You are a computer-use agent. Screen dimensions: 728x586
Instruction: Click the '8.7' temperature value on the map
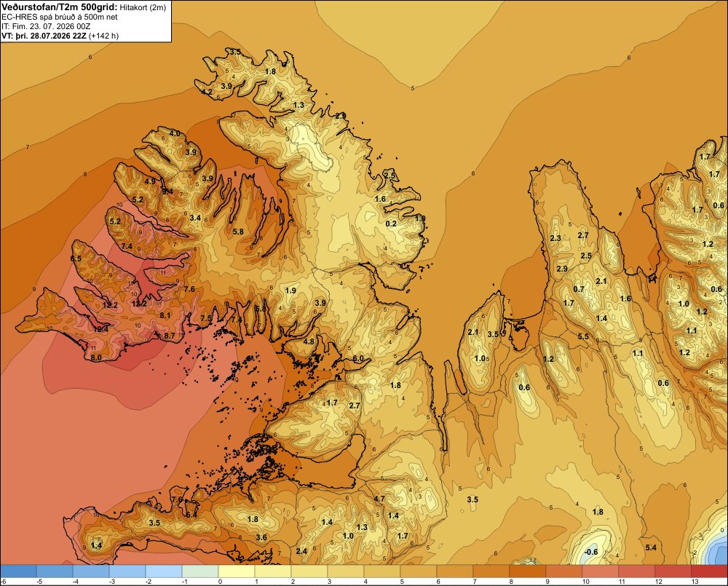[x=170, y=336]
